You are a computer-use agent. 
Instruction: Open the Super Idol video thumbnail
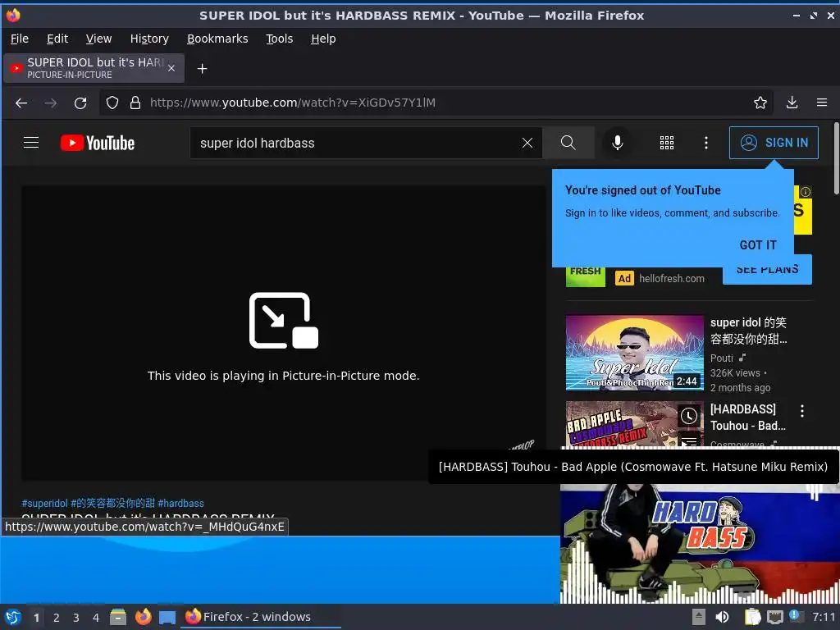634,353
